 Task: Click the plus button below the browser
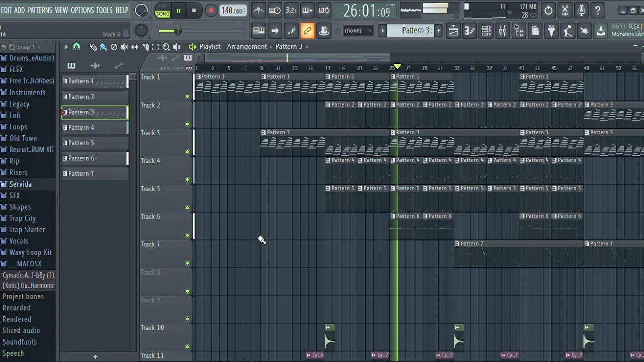click(x=95, y=357)
